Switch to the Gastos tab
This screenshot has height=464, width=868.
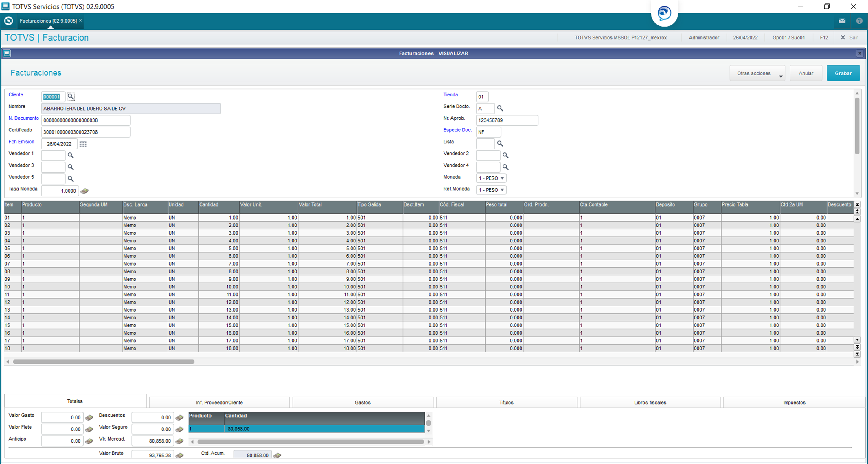(x=363, y=403)
